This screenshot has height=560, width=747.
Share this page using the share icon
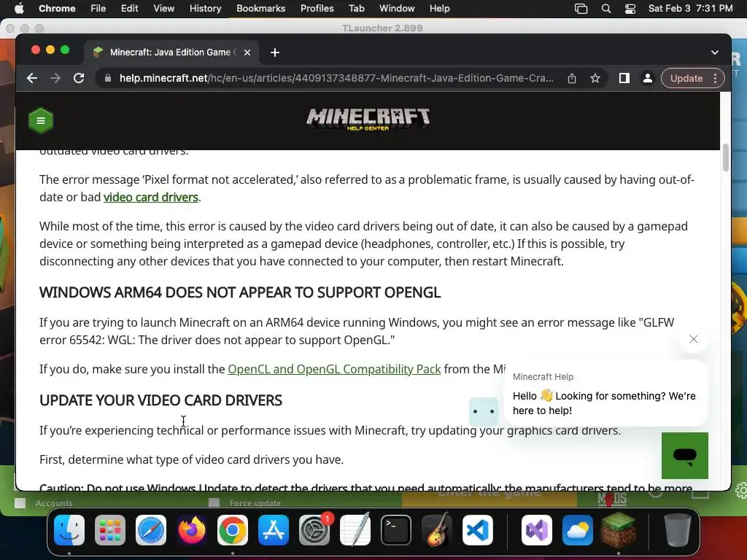coord(572,78)
